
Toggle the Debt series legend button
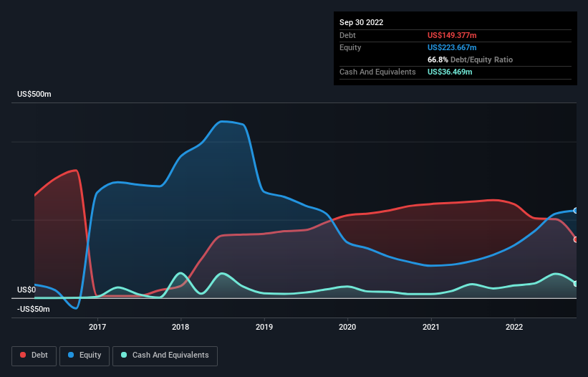34,355
